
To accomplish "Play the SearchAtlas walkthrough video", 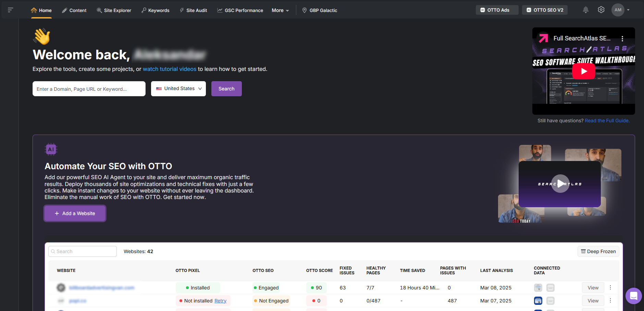I will pos(584,71).
